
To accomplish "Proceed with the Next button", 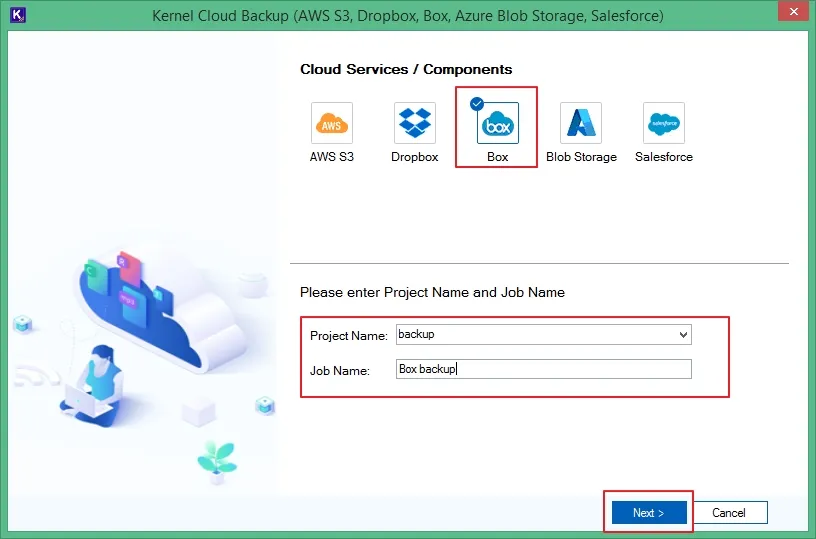I will point(649,512).
